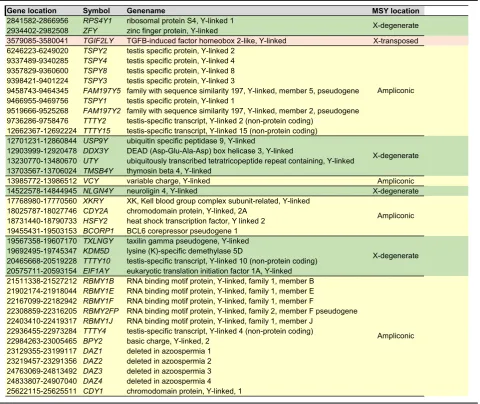The height and width of the screenshot is (404, 480).
Task: Select gene symbol UTY
Action: click(x=91, y=161)
